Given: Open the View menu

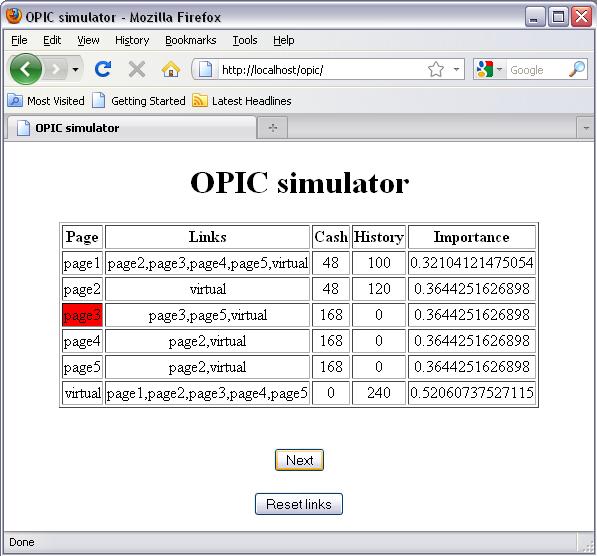Looking at the screenshot, I should (x=88, y=40).
